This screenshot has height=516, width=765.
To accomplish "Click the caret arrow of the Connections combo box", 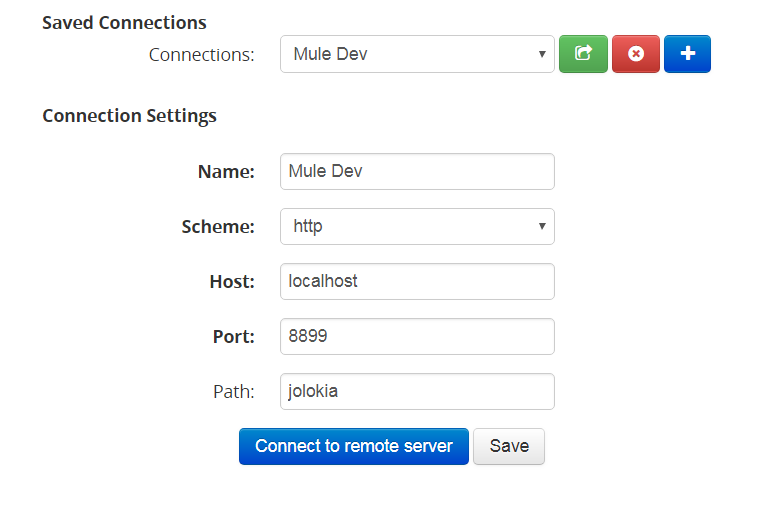I will coord(541,54).
